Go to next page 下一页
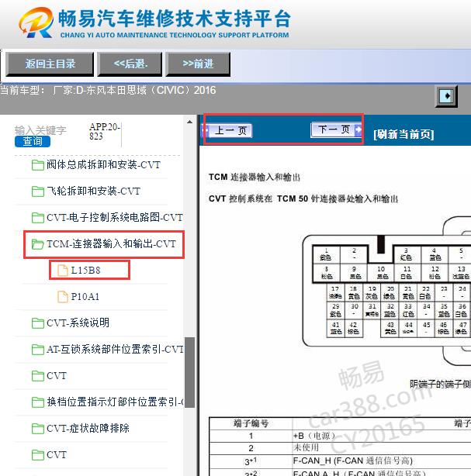This screenshot has height=476, width=471. point(336,130)
